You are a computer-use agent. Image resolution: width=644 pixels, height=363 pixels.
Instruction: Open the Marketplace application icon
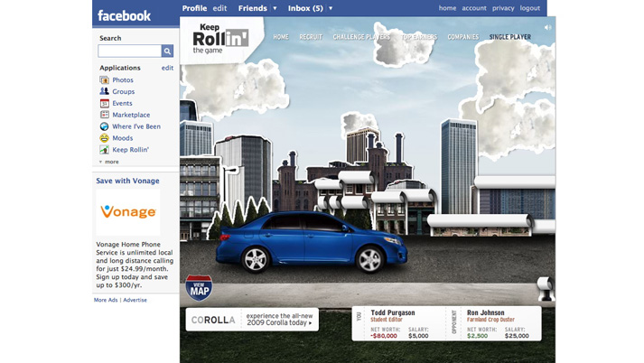pyautogui.click(x=104, y=115)
